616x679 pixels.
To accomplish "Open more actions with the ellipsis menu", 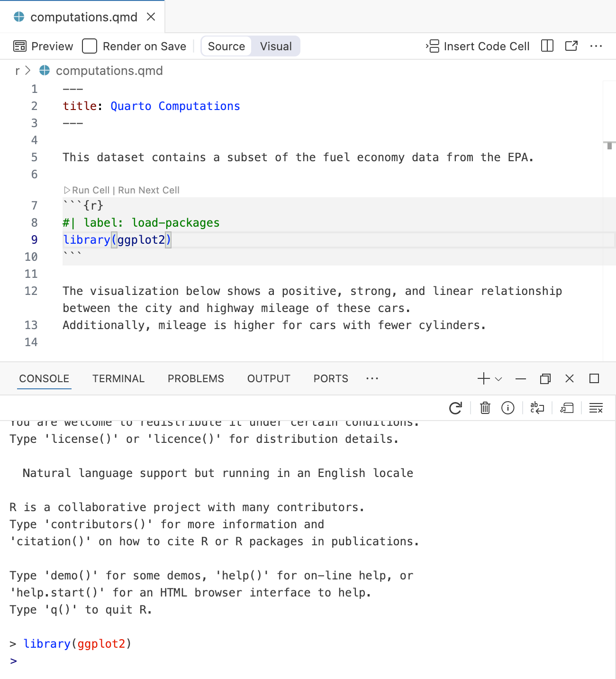I will pos(596,46).
